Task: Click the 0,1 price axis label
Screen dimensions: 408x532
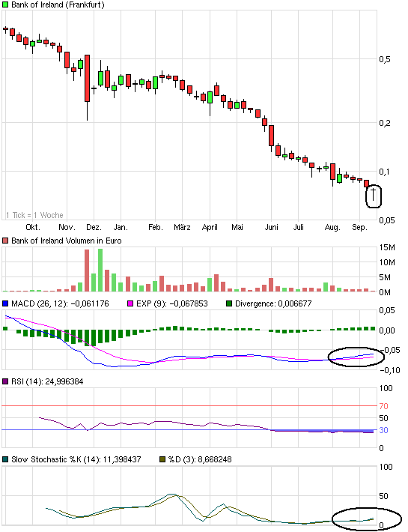Action: coord(385,172)
